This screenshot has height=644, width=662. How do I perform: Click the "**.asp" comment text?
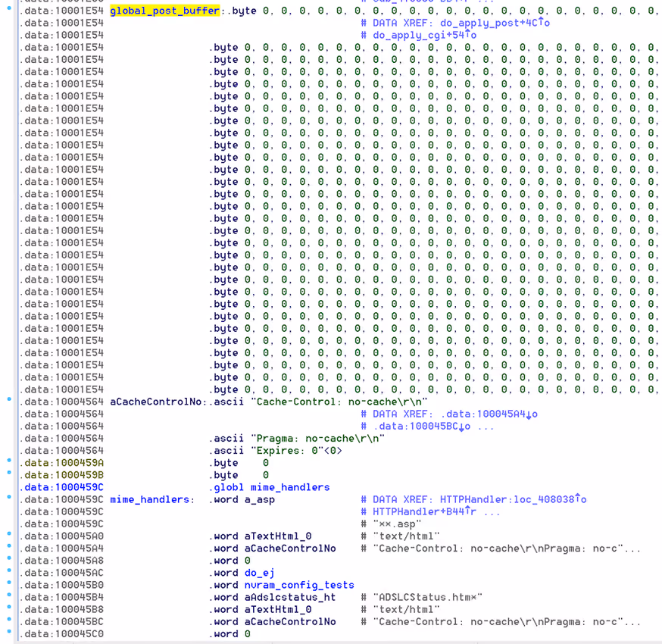397,524
